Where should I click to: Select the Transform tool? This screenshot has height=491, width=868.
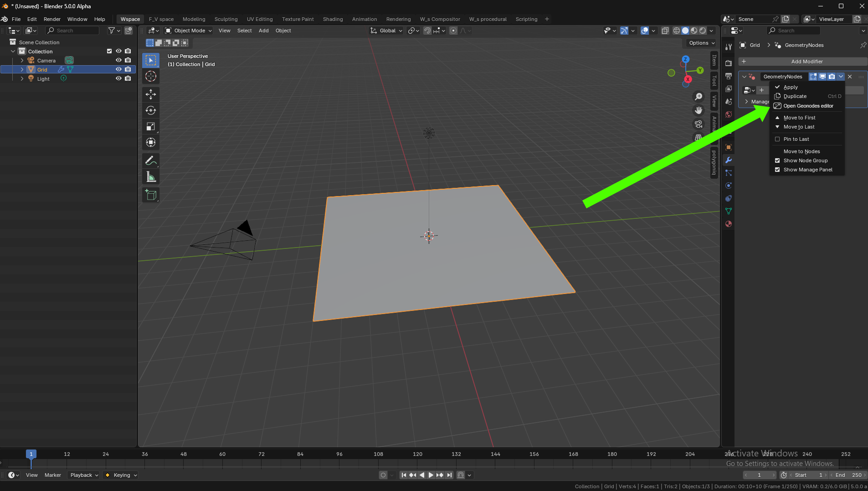click(x=151, y=142)
